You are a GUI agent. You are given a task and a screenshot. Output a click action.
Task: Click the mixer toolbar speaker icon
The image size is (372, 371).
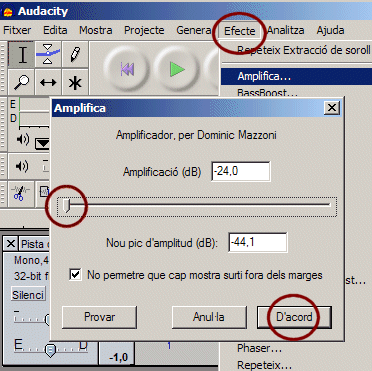pos(22,166)
